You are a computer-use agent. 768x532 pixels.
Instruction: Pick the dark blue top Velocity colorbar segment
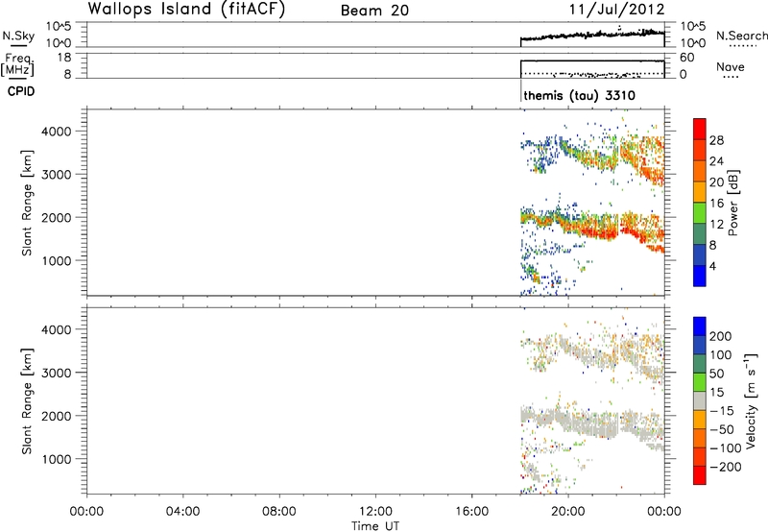(x=700, y=326)
